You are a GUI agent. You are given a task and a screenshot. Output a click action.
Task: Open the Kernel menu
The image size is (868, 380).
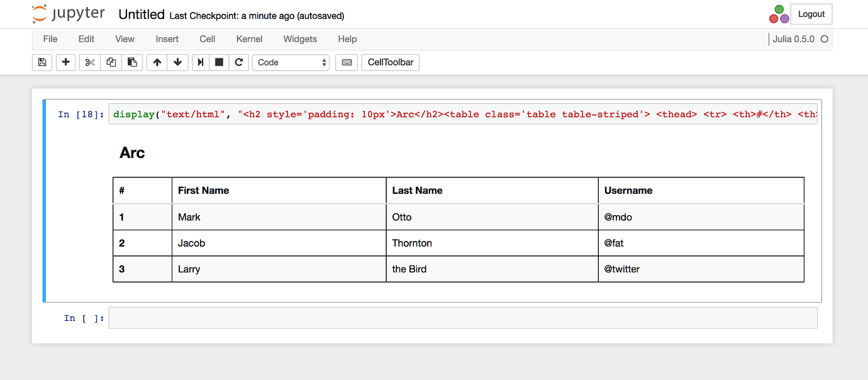click(249, 39)
